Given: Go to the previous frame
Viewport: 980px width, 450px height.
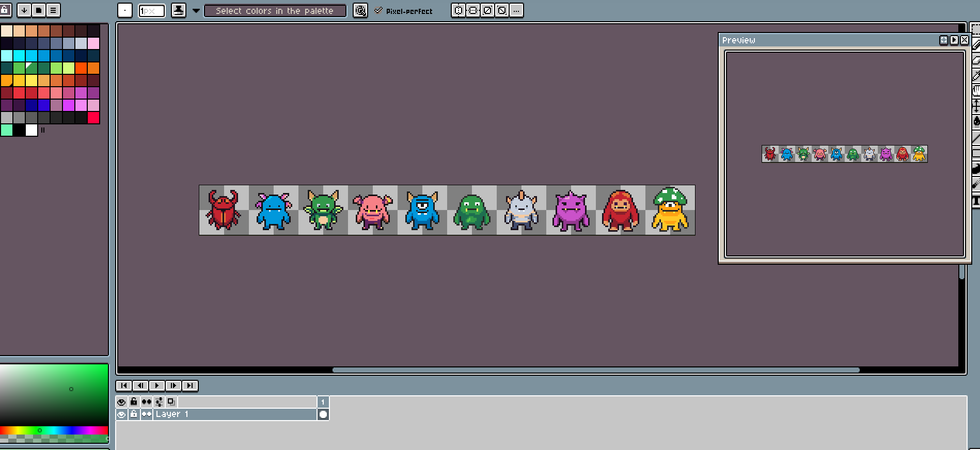Looking at the screenshot, I should (x=140, y=385).
